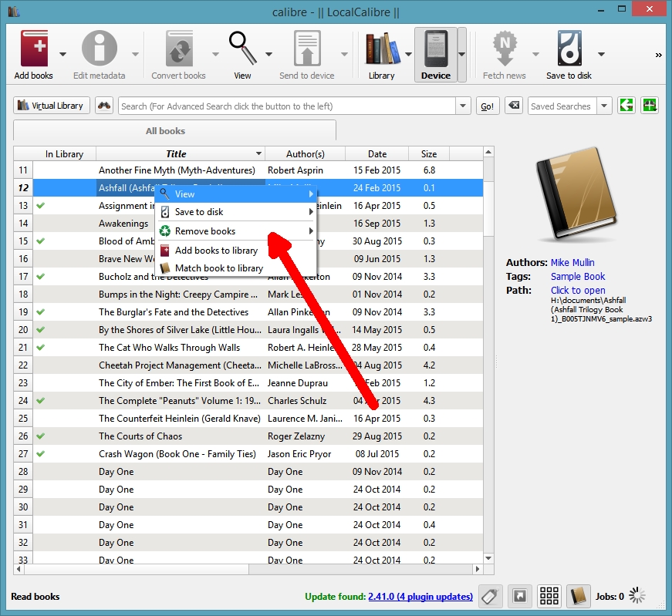Screen dimensions: 672x616
Task: Click the Send to device icon
Action: point(307,49)
